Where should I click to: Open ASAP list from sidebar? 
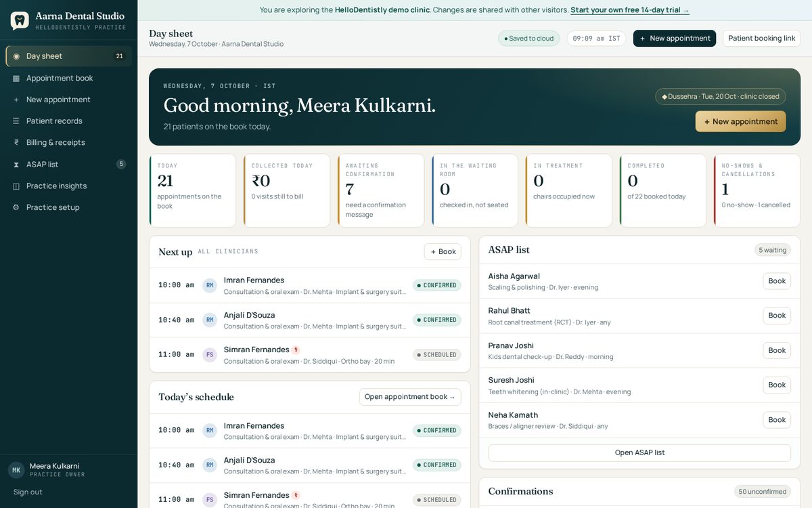(x=68, y=164)
